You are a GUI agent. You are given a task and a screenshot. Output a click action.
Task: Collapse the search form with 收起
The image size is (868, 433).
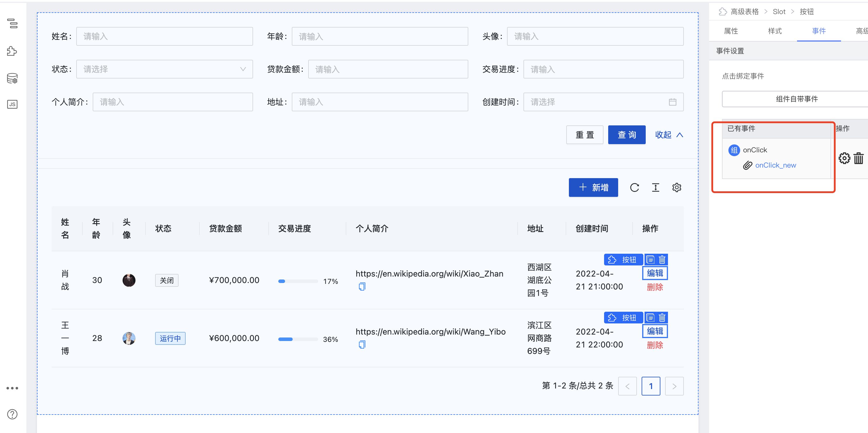[669, 135]
